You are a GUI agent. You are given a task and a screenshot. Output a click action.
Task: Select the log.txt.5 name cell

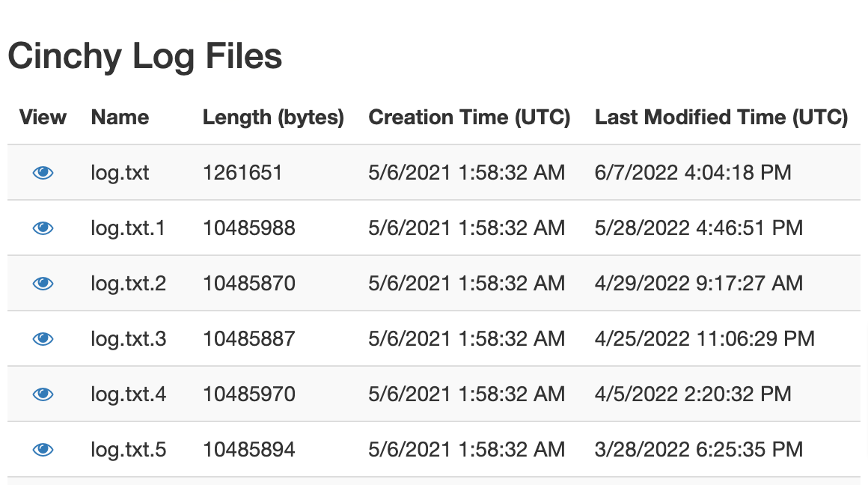[x=128, y=450]
